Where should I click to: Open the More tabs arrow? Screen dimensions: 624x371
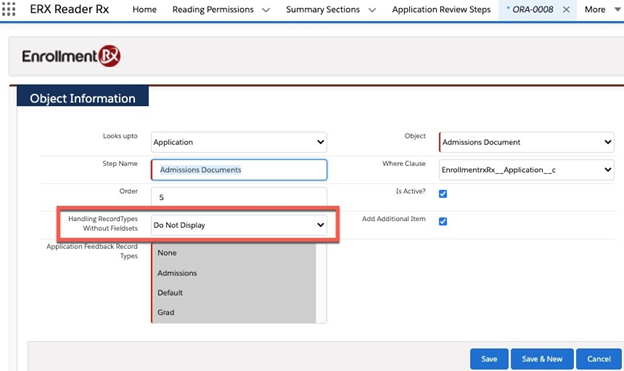point(617,9)
